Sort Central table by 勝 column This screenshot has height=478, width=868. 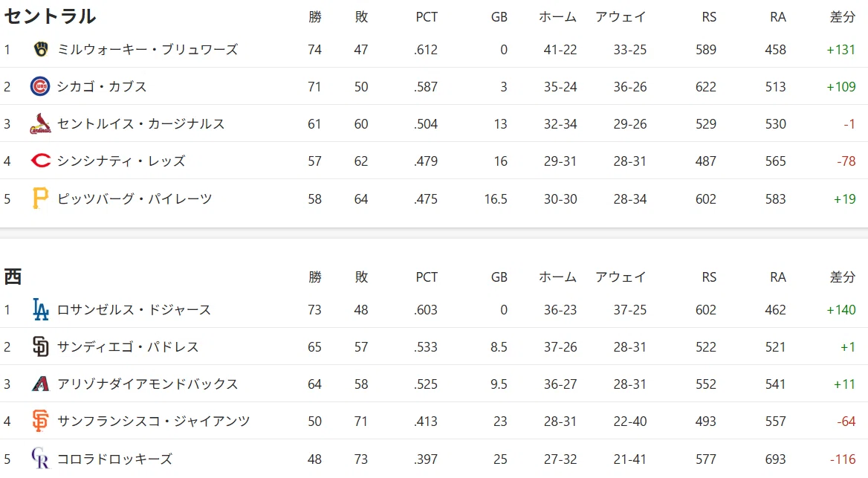(x=315, y=16)
